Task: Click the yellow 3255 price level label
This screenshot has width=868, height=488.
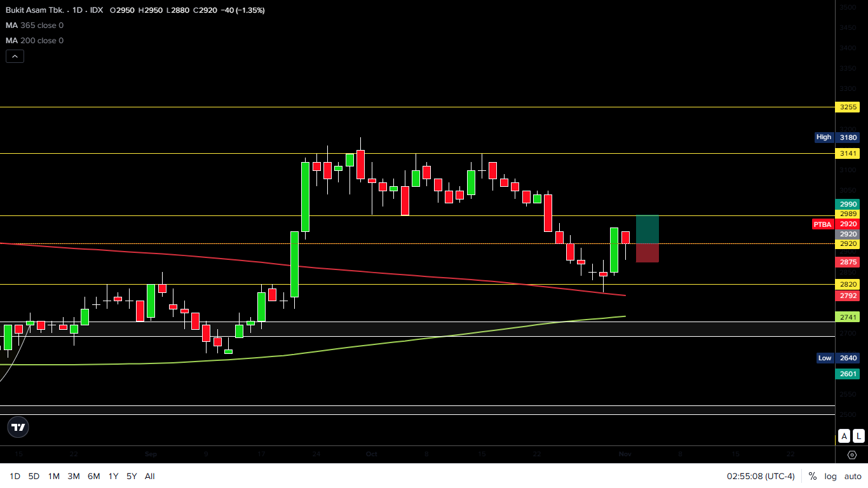Action: pyautogui.click(x=848, y=107)
